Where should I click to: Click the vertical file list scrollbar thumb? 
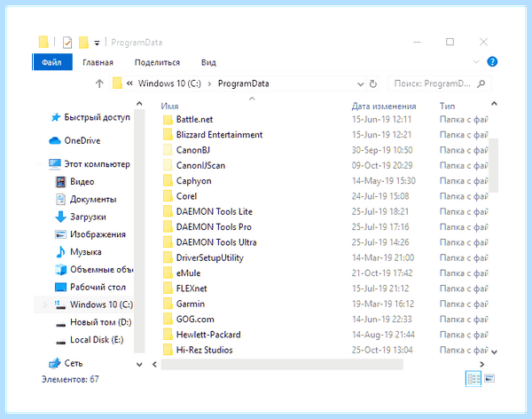click(494, 165)
